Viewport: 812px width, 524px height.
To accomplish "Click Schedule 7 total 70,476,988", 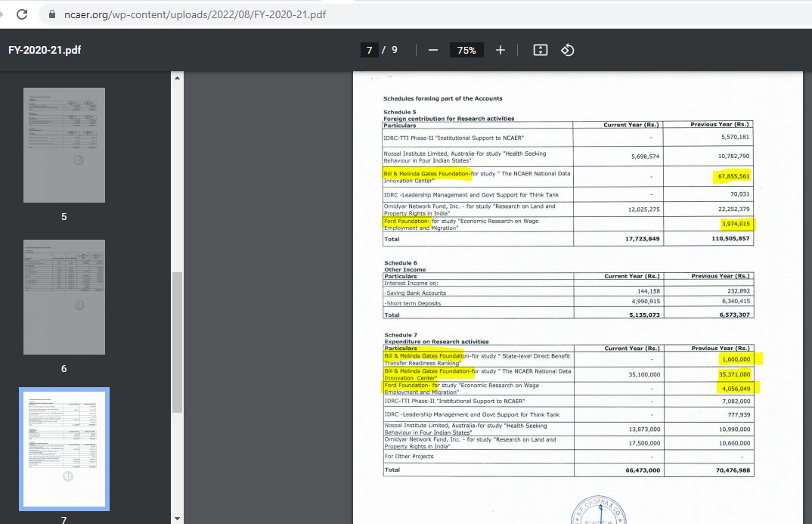I will (733, 470).
